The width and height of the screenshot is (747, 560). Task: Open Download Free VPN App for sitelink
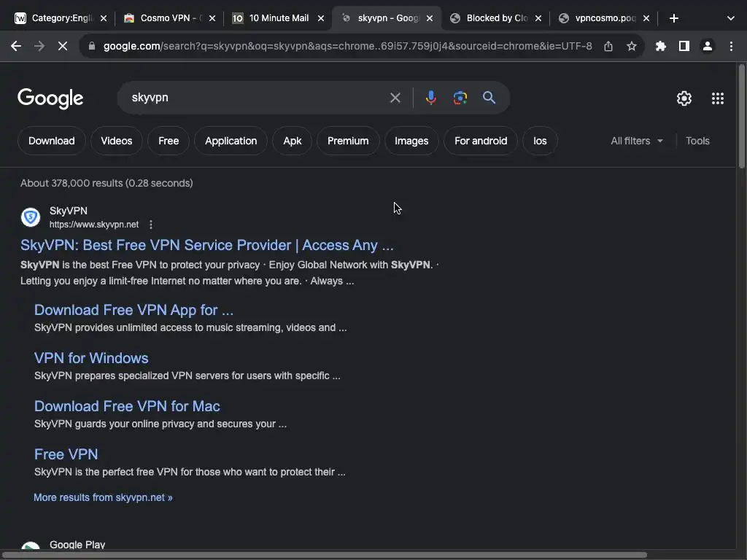coord(133,310)
